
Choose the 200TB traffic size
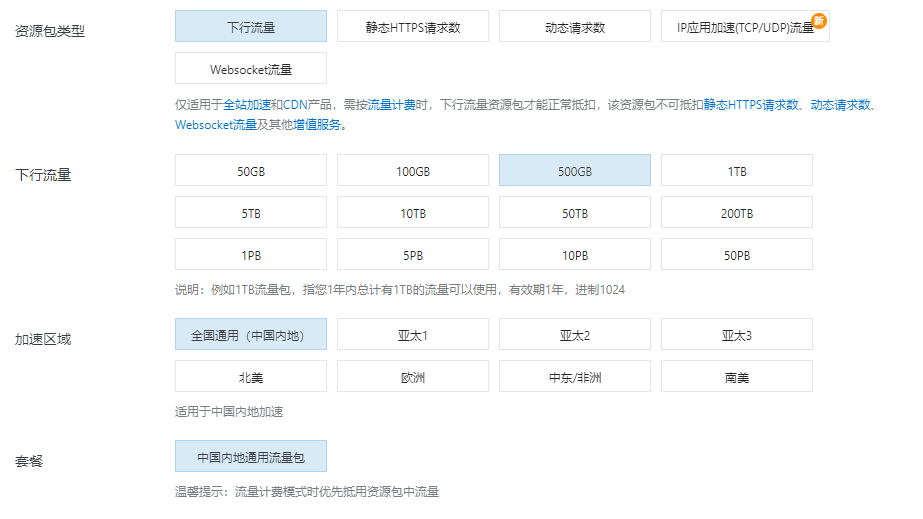(x=736, y=213)
